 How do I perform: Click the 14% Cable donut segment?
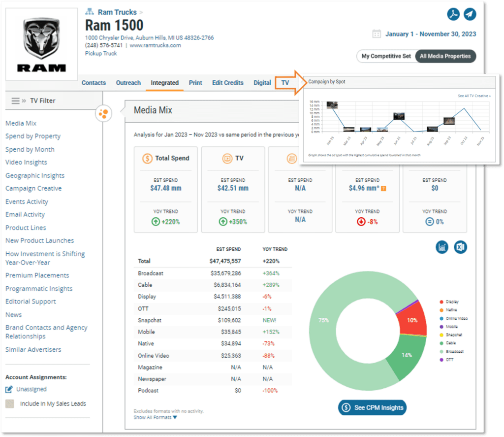tap(407, 355)
